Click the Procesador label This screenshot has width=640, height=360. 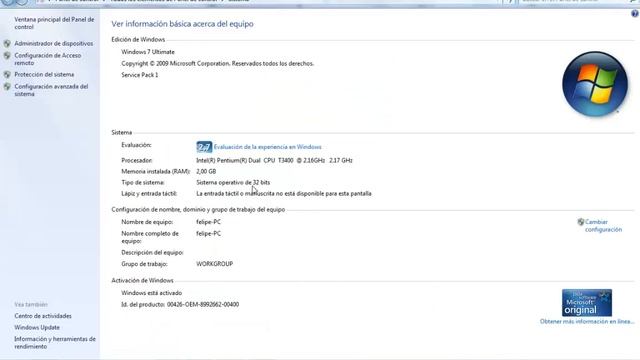point(137,160)
